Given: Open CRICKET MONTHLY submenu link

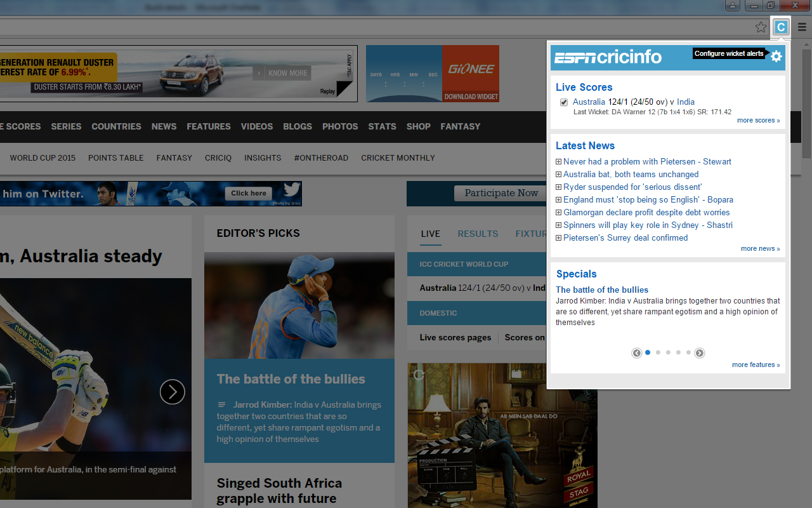Looking at the screenshot, I should click(x=398, y=158).
